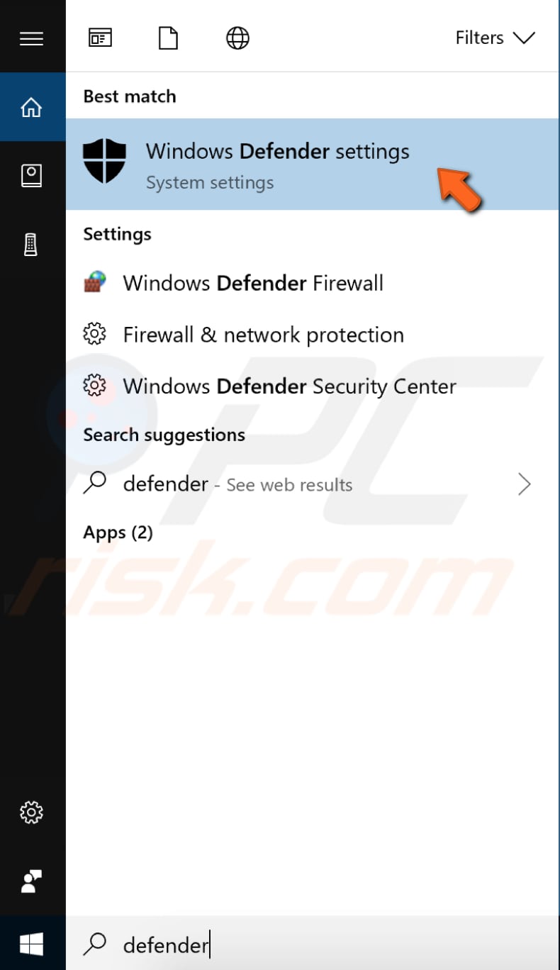Click the user account icon in sidebar

32,881
